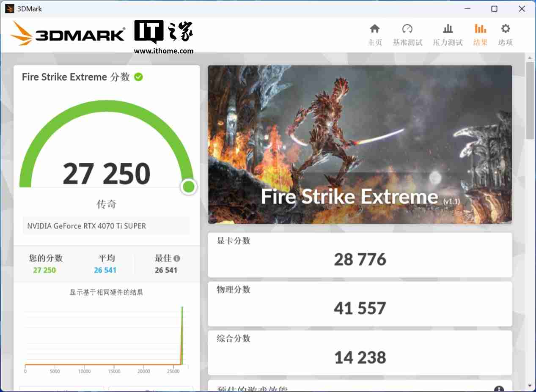This screenshot has height=392, width=536.
Task: Click the green checkmark beside Fire Strike Extreme 分数
Action: (x=138, y=77)
